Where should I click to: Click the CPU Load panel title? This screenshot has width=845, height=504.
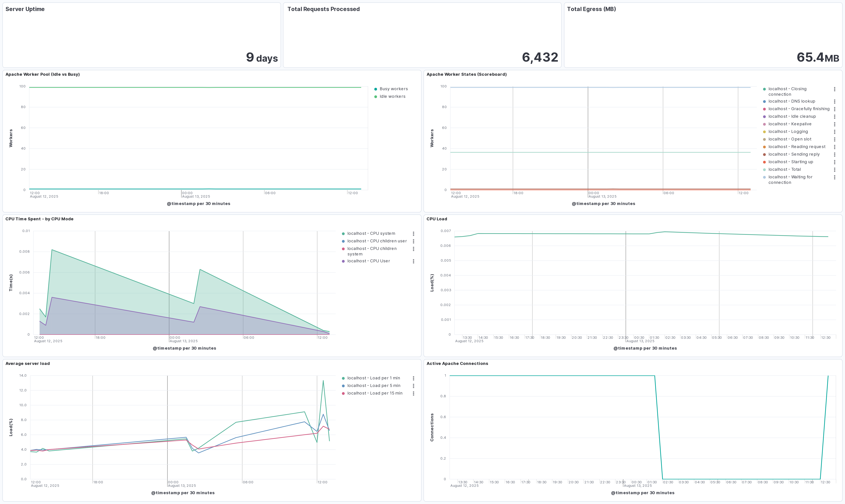pyautogui.click(x=437, y=219)
